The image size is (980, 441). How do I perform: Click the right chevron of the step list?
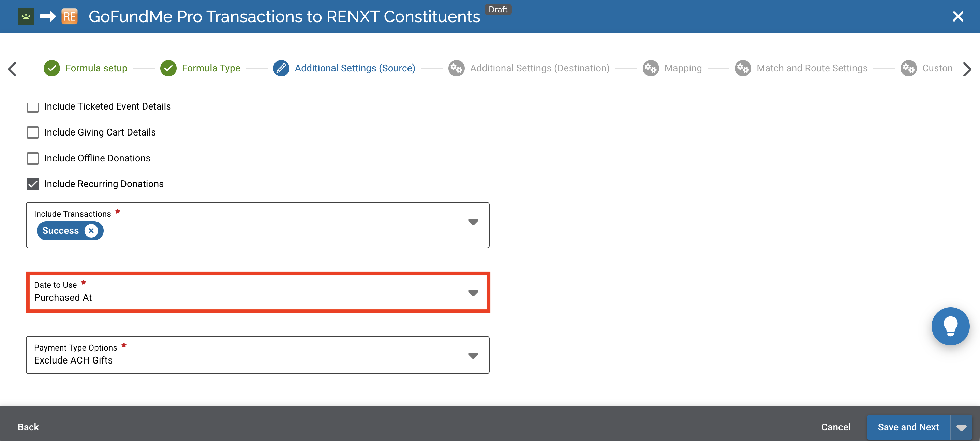pos(967,69)
